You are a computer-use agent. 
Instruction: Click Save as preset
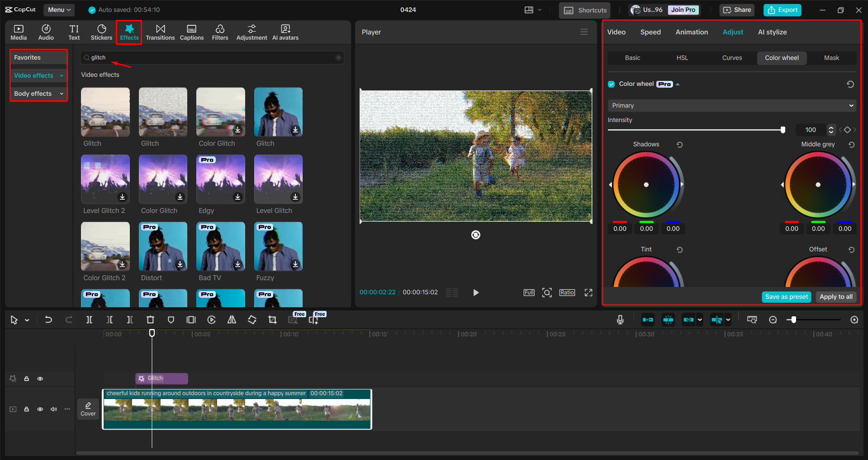tap(786, 297)
